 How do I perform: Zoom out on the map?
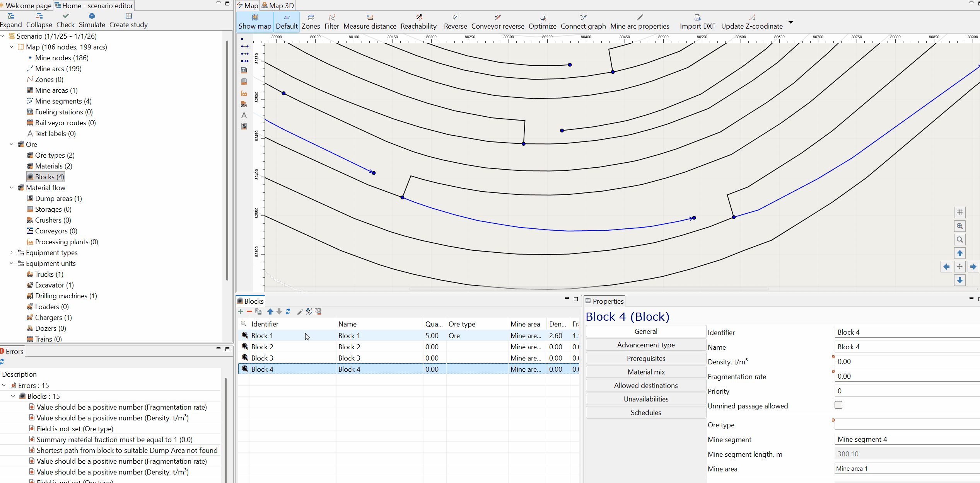pos(960,240)
